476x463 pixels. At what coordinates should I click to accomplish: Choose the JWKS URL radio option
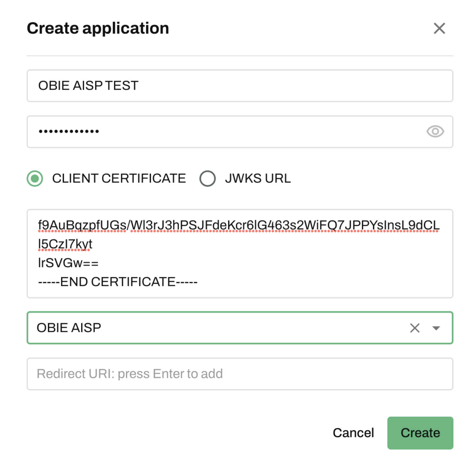(x=207, y=178)
